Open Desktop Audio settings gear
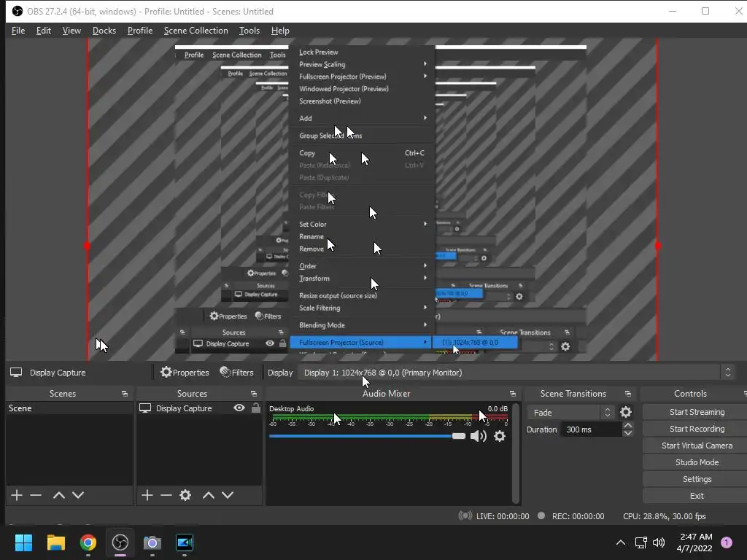Screen dimensions: 747x560 coord(499,436)
